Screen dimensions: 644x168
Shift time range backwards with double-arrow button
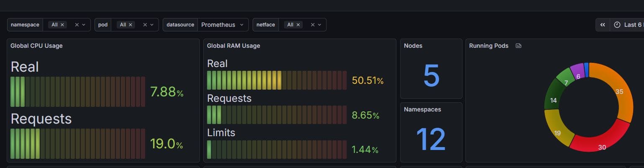tap(603, 25)
